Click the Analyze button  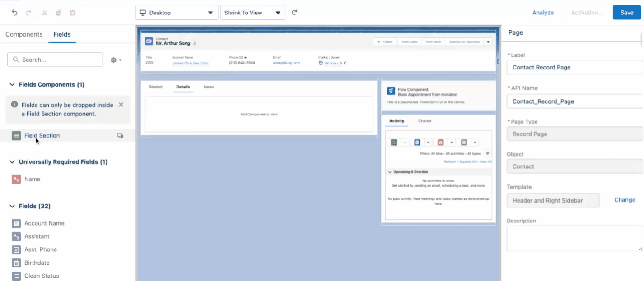point(543,13)
